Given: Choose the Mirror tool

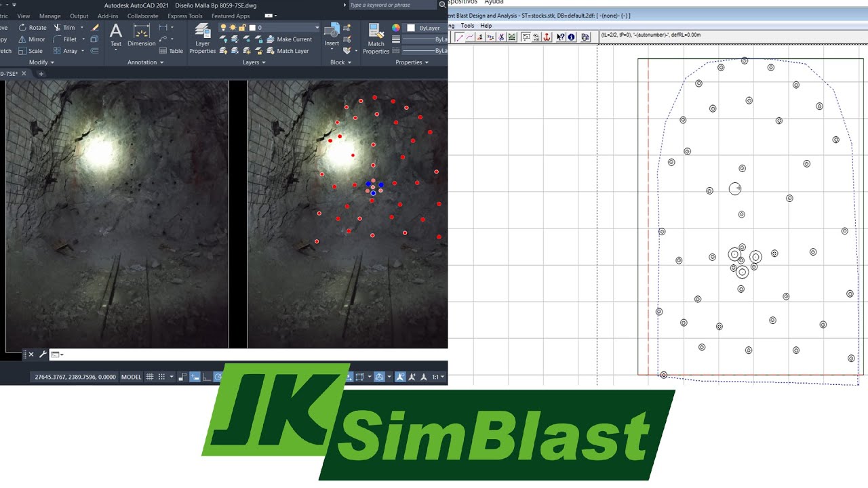Looking at the screenshot, I should point(31,39).
